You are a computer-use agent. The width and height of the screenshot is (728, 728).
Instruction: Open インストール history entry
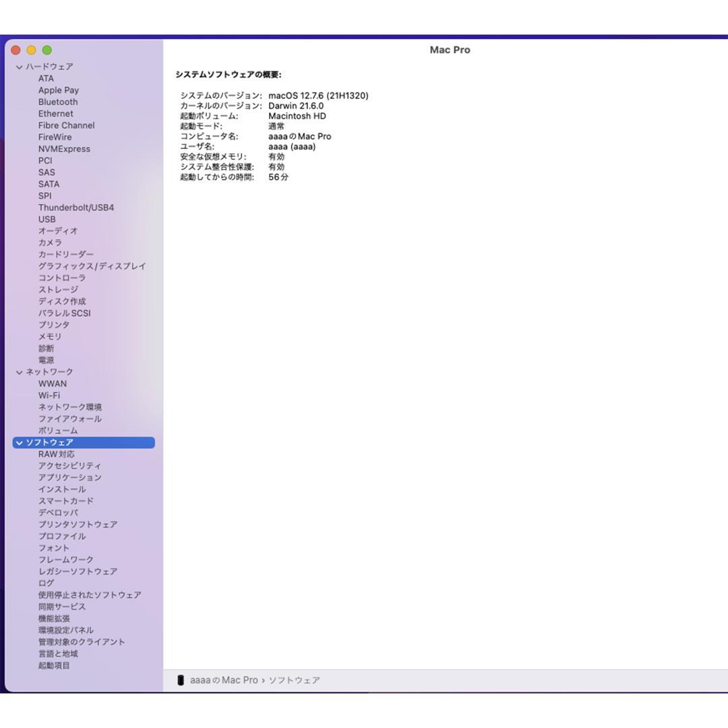pos(62,489)
